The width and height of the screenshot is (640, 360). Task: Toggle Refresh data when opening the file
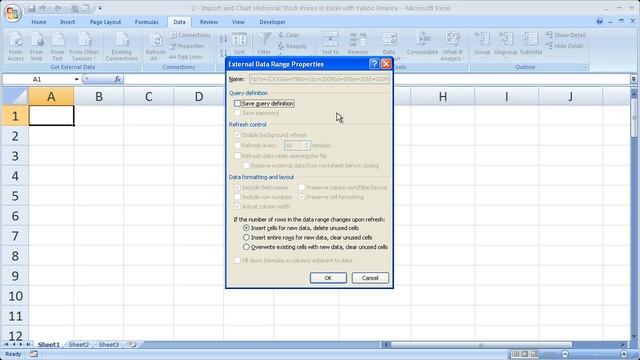(237, 156)
